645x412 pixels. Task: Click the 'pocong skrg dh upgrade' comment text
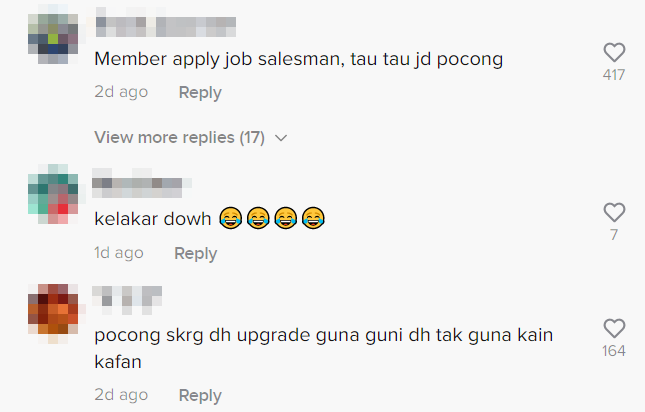tap(324, 348)
